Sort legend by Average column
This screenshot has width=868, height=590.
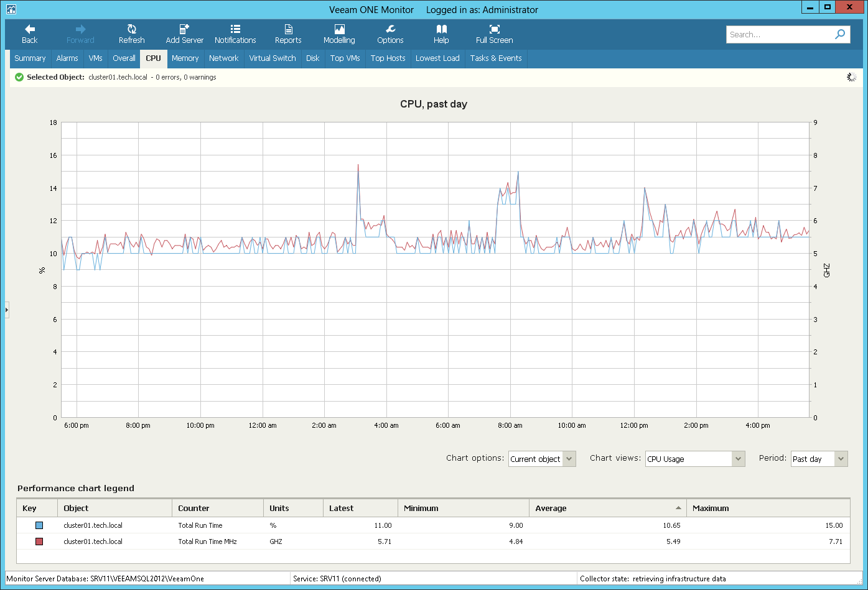607,508
